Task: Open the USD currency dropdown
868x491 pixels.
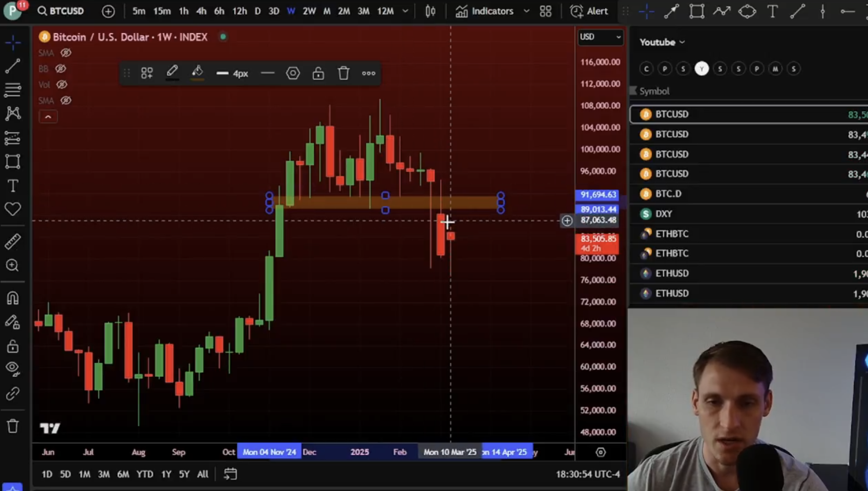Action: click(x=600, y=37)
